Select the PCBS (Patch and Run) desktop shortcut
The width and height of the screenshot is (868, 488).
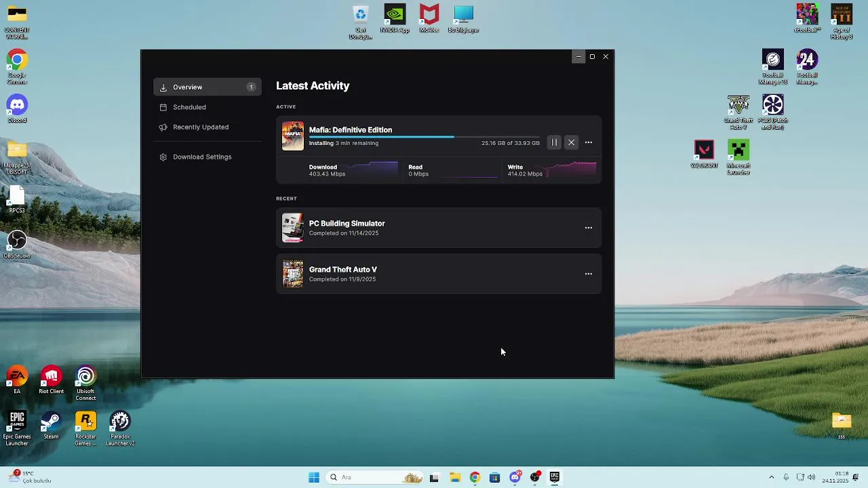773,113
